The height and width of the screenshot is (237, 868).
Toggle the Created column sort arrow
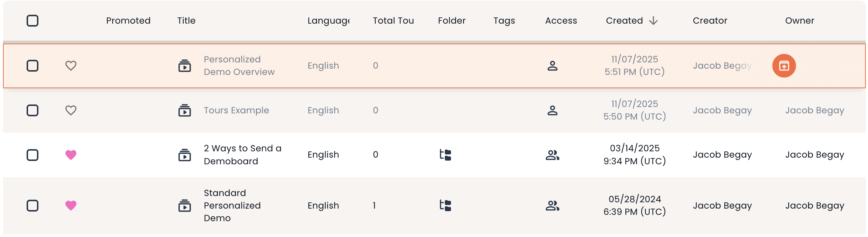click(653, 21)
